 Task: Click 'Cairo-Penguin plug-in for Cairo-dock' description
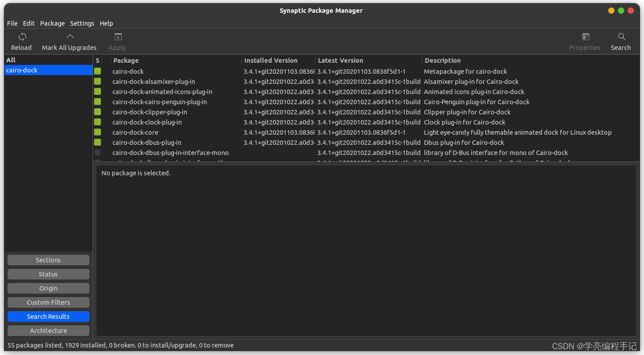pyautogui.click(x=477, y=102)
